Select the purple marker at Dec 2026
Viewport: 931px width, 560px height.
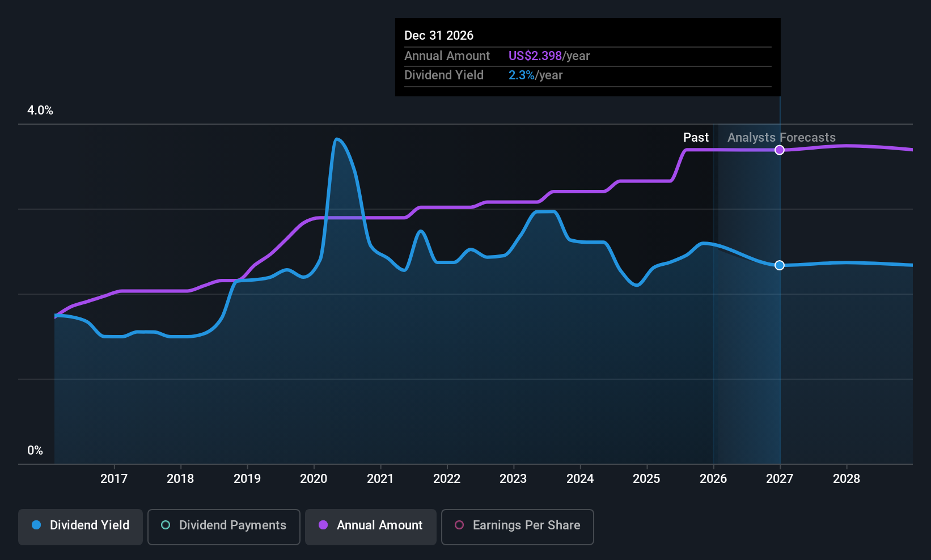(780, 150)
